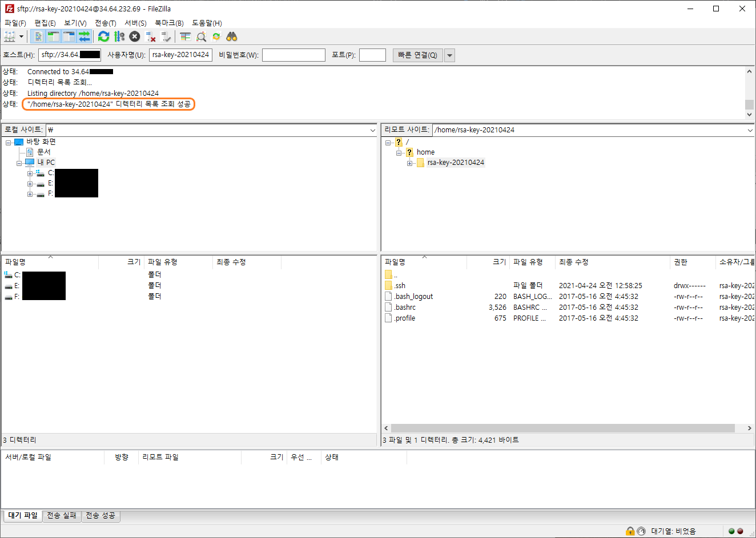Collapse the home remote tree node
Image resolution: width=756 pixels, height=538 pixels.
coord(399,153)
